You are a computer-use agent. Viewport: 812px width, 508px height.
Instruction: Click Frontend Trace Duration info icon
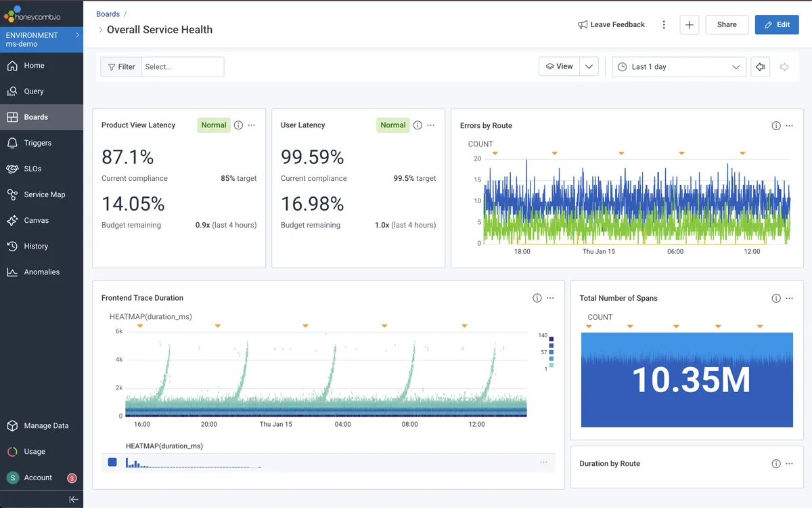tap(537, 298)
